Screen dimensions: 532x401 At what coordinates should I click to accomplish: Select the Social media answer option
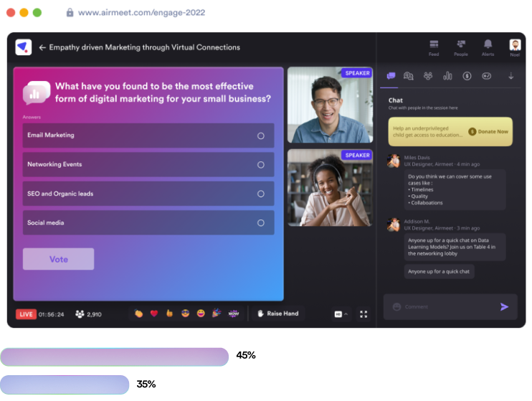point(148,223)
